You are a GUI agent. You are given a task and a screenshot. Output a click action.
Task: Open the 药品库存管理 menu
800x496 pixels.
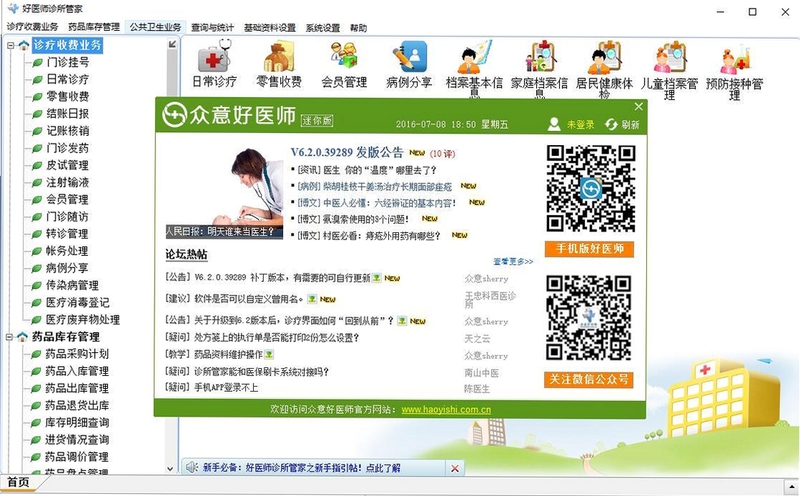coord(94,27)
